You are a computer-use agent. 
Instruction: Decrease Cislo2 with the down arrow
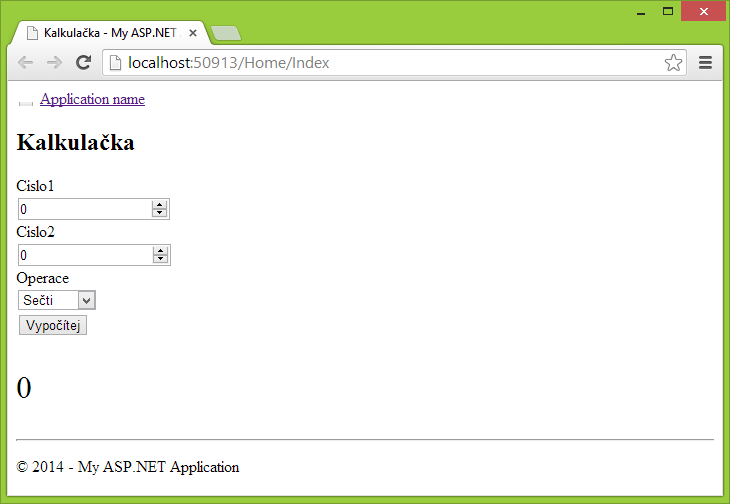160,259
